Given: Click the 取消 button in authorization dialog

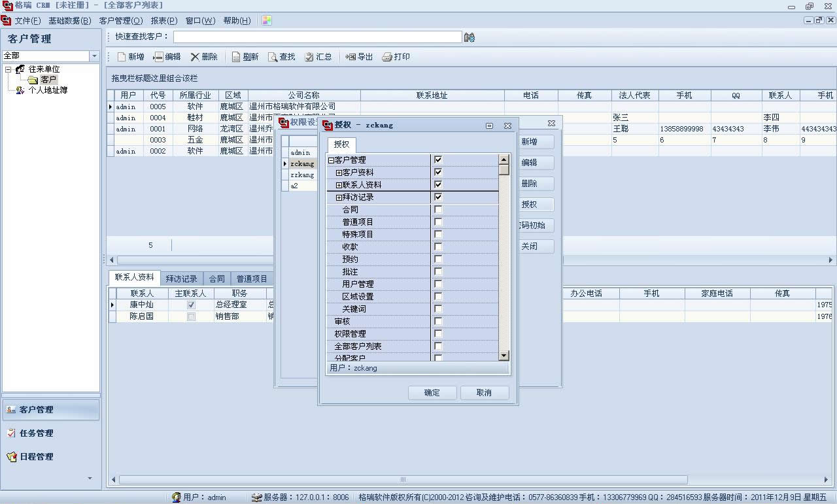Looking at the screenshot, I should (484, 393).
